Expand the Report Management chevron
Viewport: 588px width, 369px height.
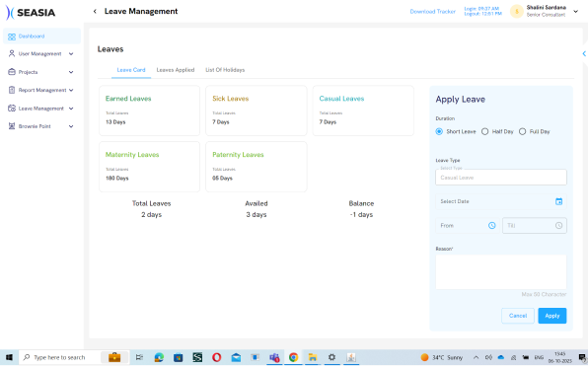[x=71, y=90]
